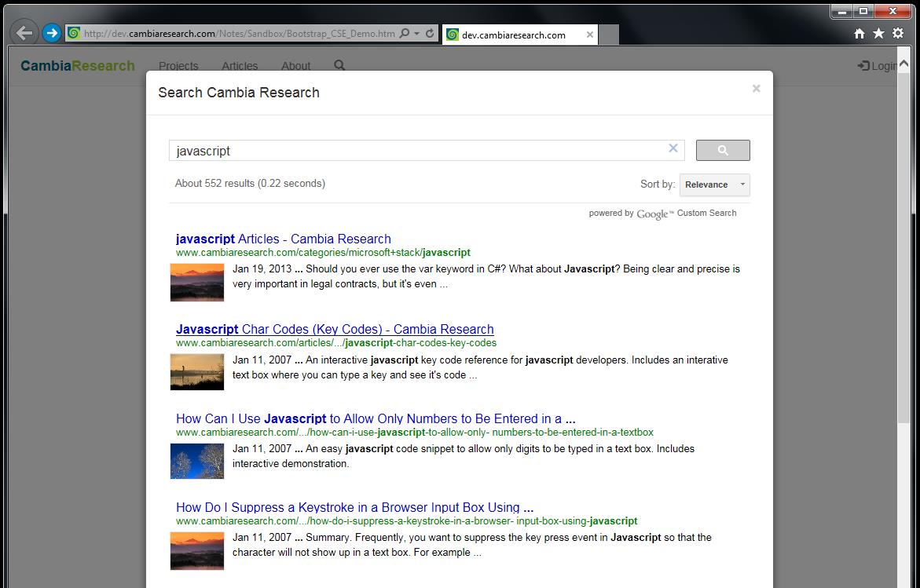Viewport: 920px width, 588px height.
Task: Clear the search query with the X icon
Action: 673,148
